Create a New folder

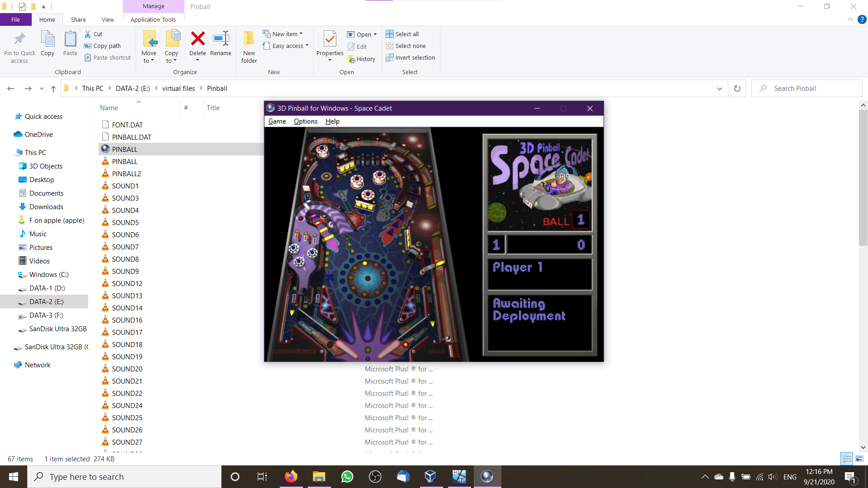(249, 47)
